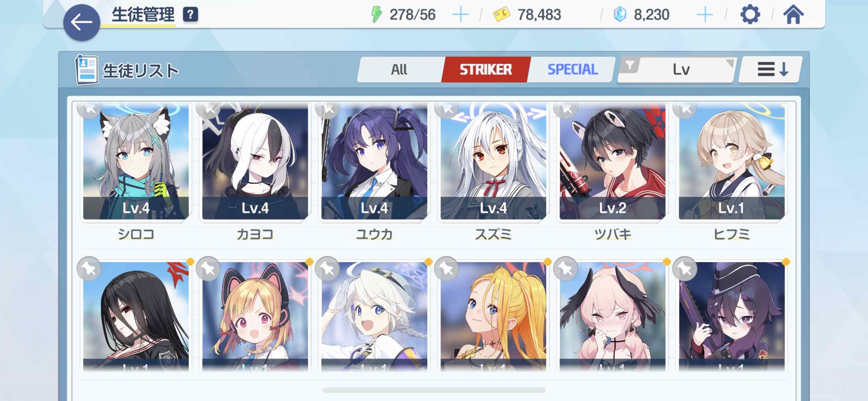
Task: Click the horizontal scroll bar at the bottom
Action: pyautogui.click(x=434, y=390)
